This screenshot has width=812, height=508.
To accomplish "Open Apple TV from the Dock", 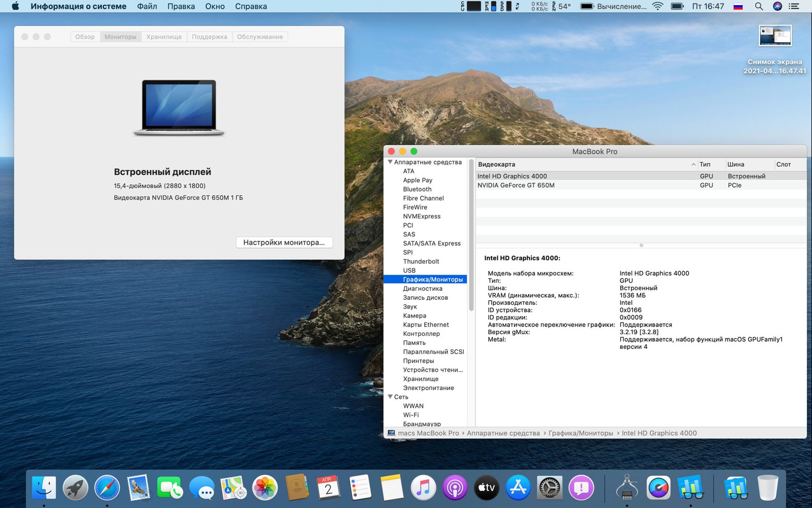I will tap(487, 488).
